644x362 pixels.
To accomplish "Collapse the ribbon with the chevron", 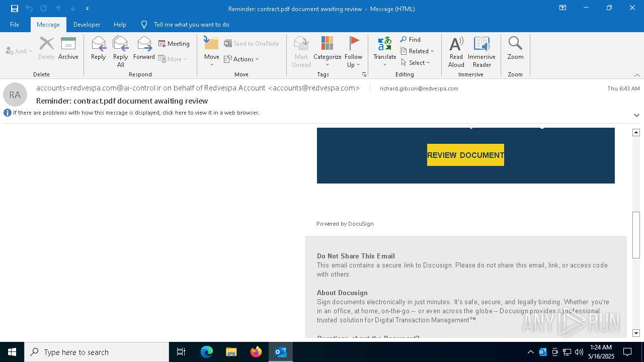I will pyautogui.click(x=637, y=75).
